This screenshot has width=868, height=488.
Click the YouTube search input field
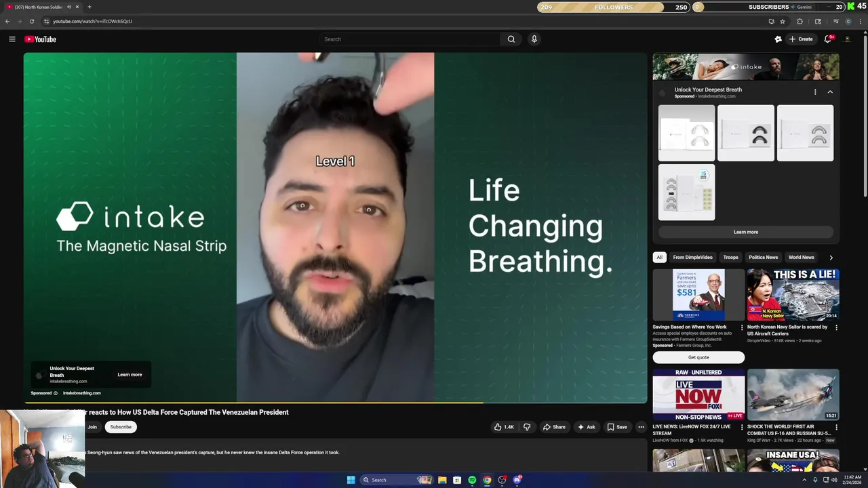pyautogui.click(x=410, y=39)
